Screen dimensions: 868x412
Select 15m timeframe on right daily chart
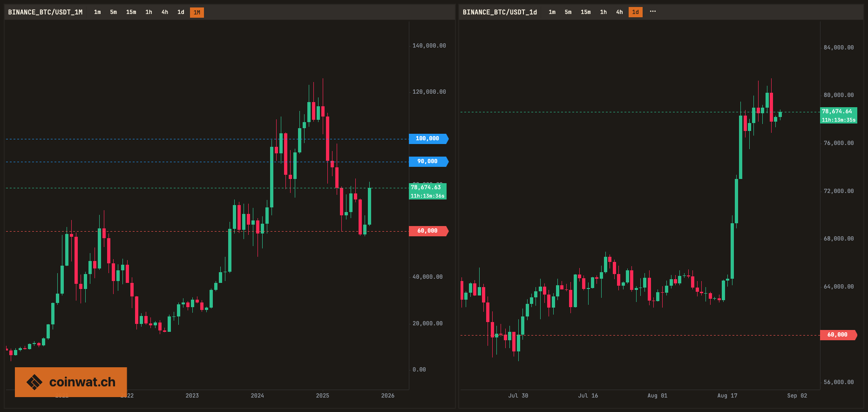[x=586, y=12]
